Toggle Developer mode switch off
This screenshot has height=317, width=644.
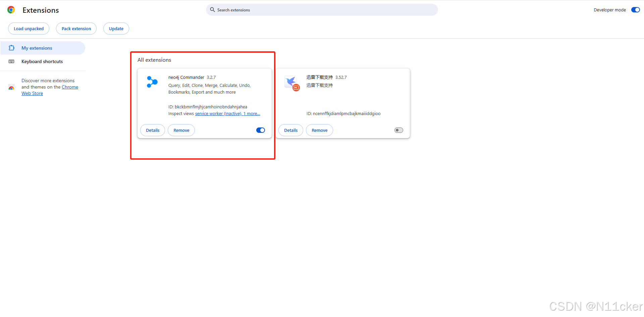tap(636, 10)
